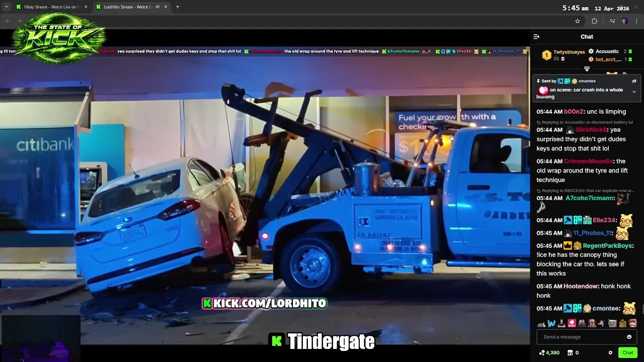Click the Chat panel heading
The width and height of the screenshot is (644, 362).
[x=587, y=37]
